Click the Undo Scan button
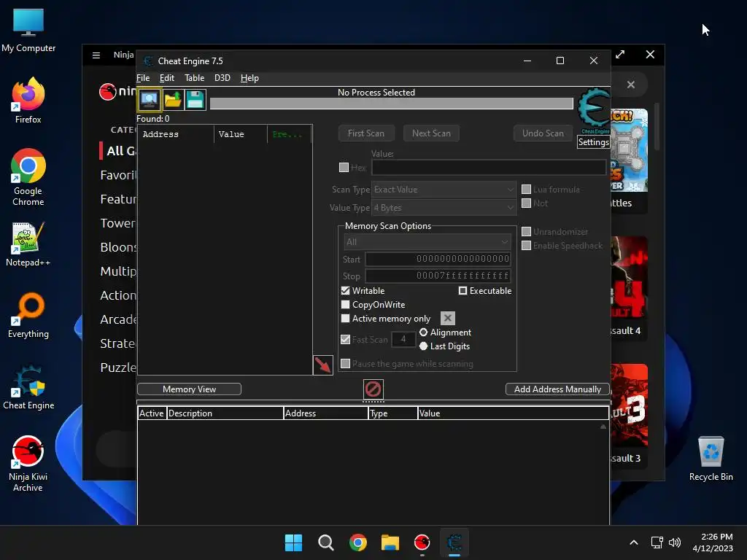Viewport: 747px width, 560px height. pos(543,133)
